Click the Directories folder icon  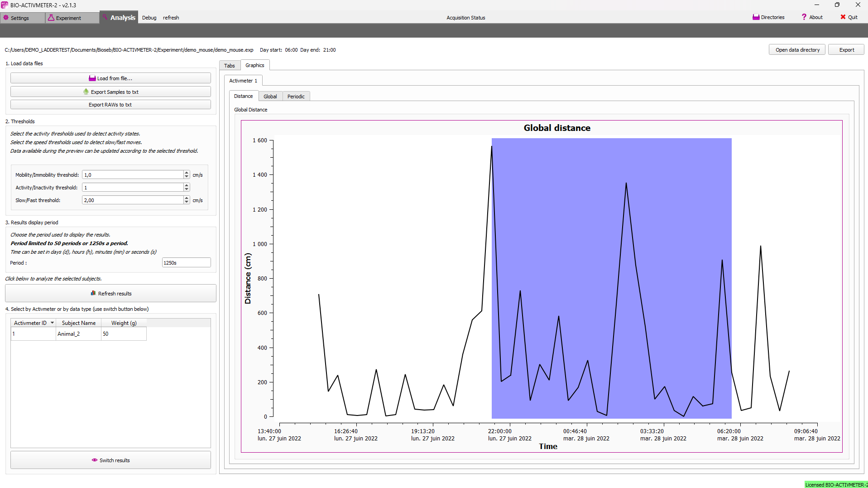(x=756, y=17)
